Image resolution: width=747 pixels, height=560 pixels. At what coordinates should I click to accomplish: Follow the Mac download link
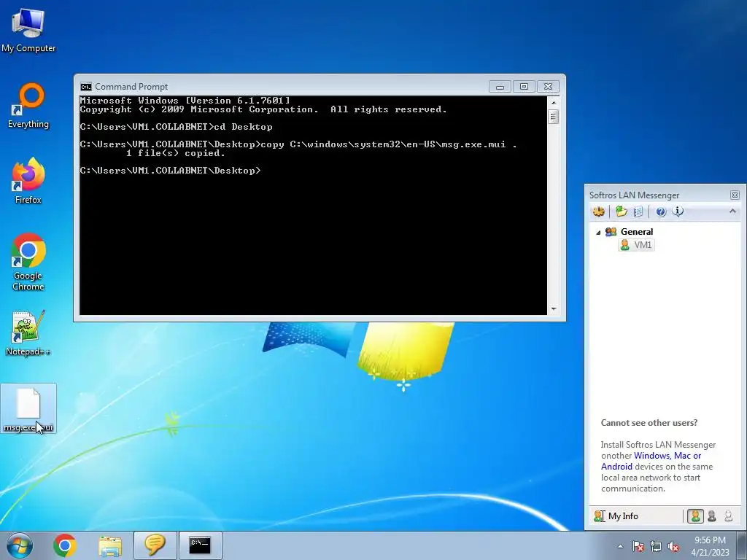click(682, 456)
